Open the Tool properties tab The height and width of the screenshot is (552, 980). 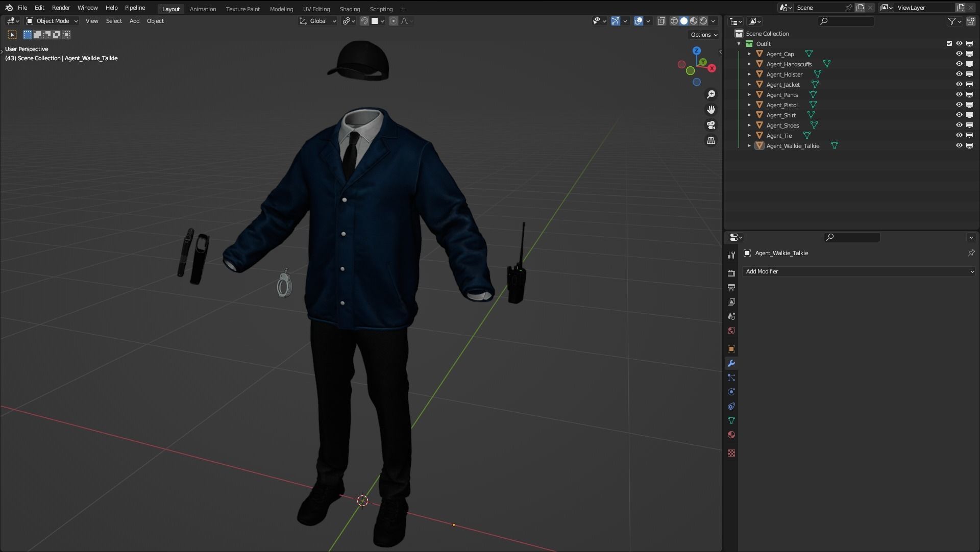coord(731,255)
